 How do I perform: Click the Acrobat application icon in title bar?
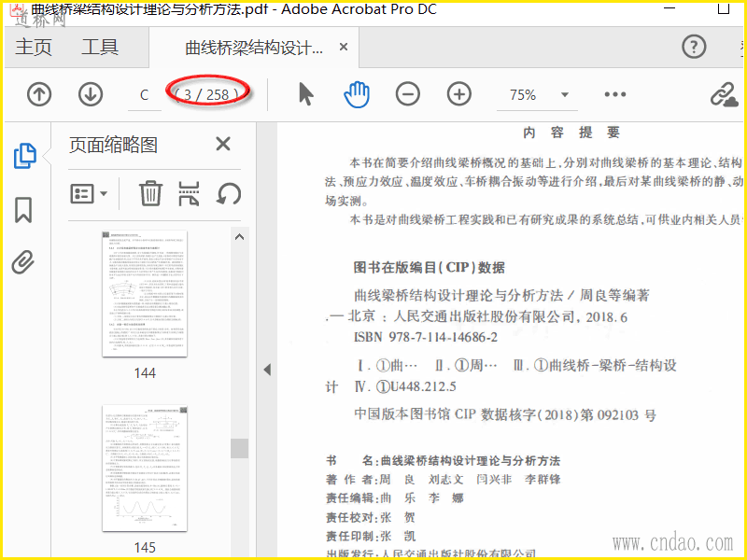coord(18,8)
